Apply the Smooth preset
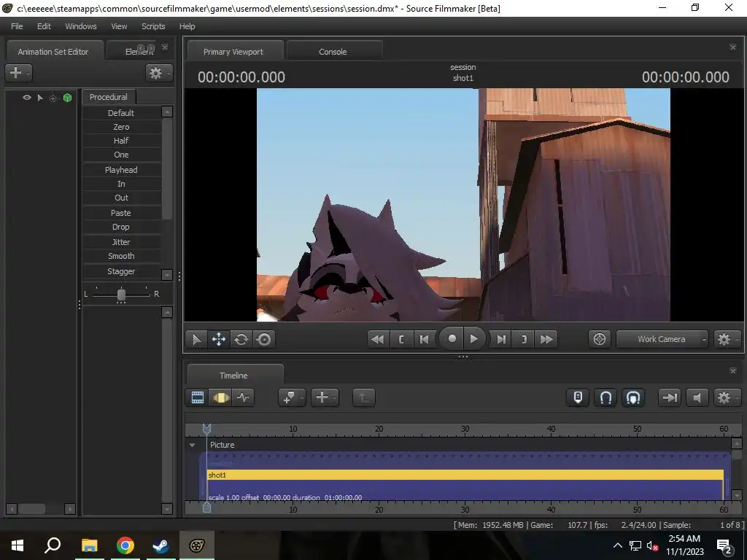The image size is (747, 560). click(x=121, y=256)
